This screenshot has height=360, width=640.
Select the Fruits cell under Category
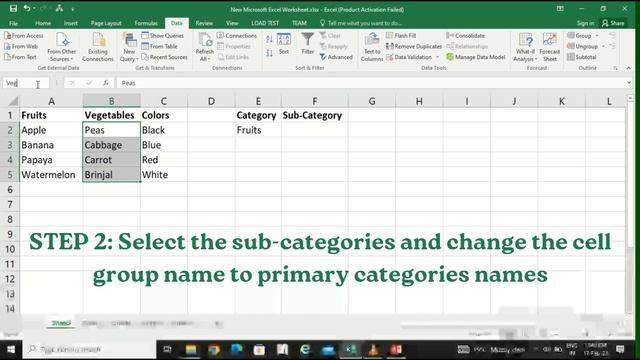tap(258, 130)
